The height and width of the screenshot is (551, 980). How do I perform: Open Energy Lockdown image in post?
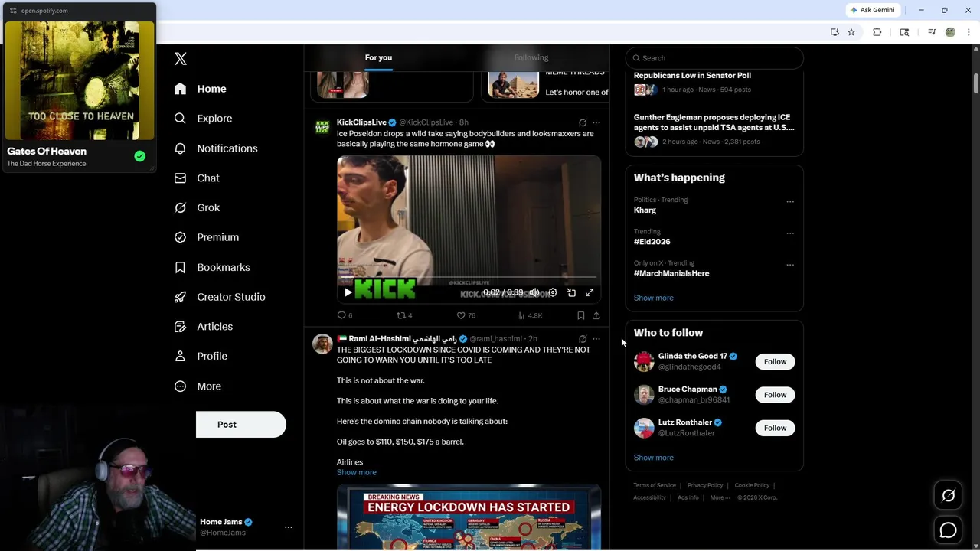469,518
